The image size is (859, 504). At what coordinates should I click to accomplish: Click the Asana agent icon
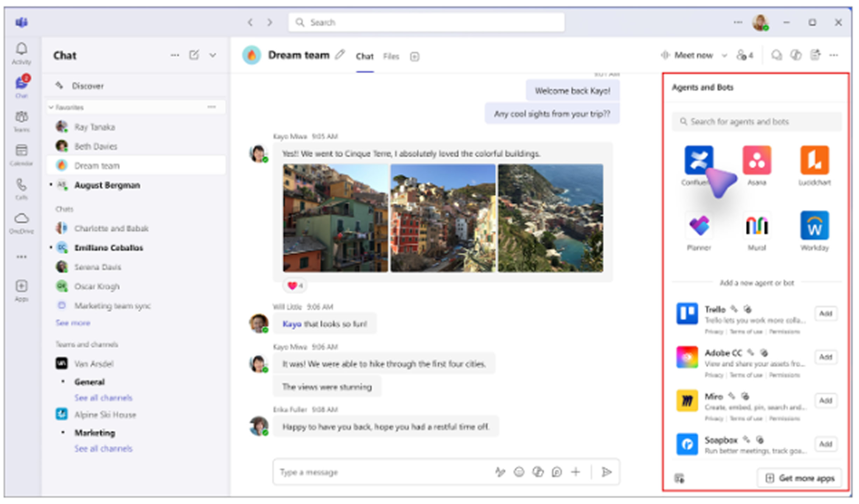756,160
